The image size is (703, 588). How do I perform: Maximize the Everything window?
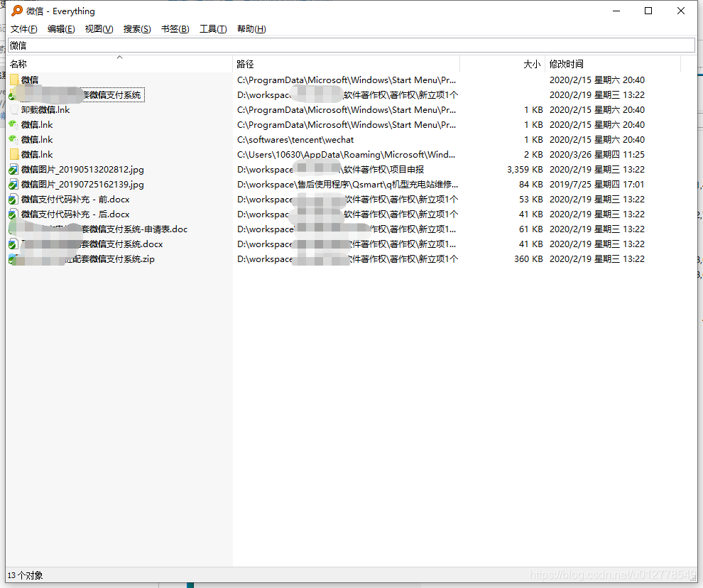648,11
